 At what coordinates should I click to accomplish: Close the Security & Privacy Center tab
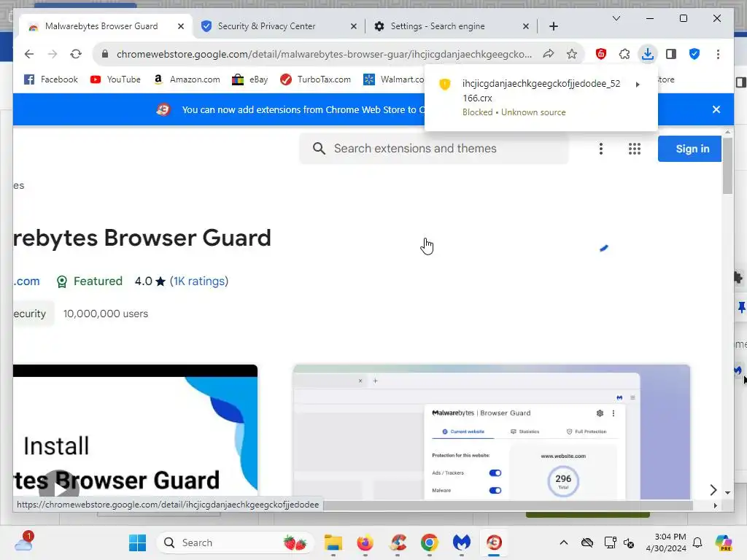coord(354,26)
